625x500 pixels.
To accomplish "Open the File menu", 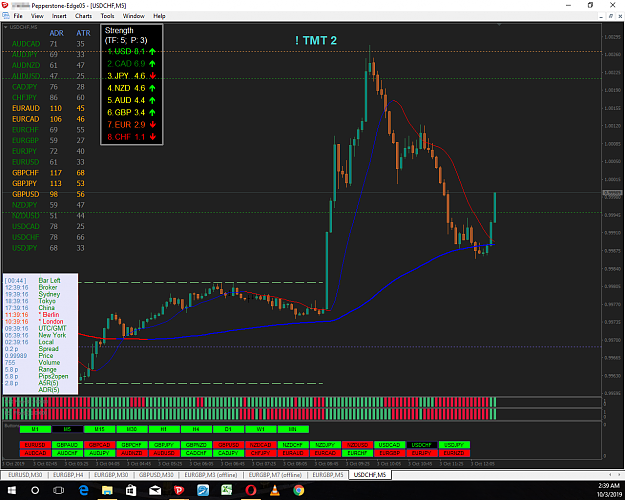I will pos(18,16).
